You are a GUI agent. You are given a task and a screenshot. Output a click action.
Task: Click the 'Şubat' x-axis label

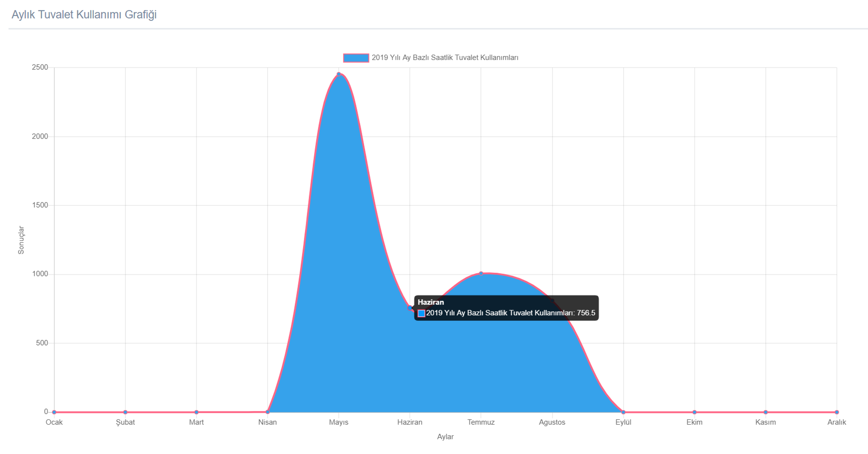coord(125,422)
